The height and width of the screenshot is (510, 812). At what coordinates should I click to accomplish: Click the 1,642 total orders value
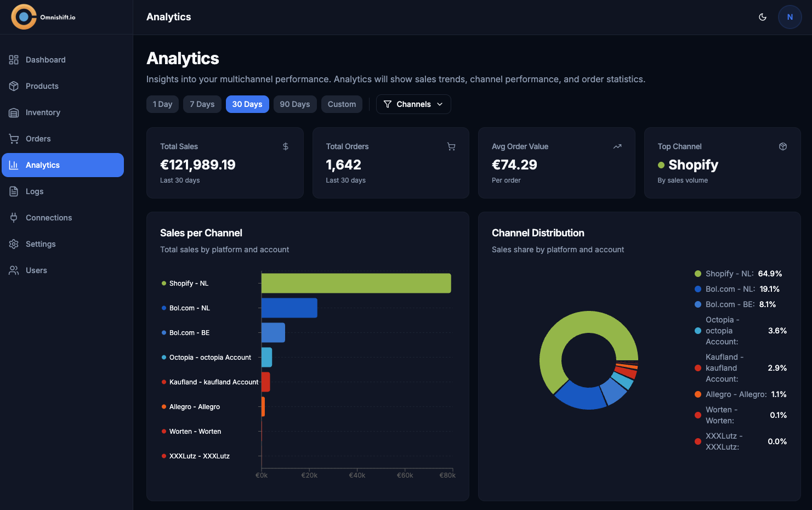click(x=344, y=165)
